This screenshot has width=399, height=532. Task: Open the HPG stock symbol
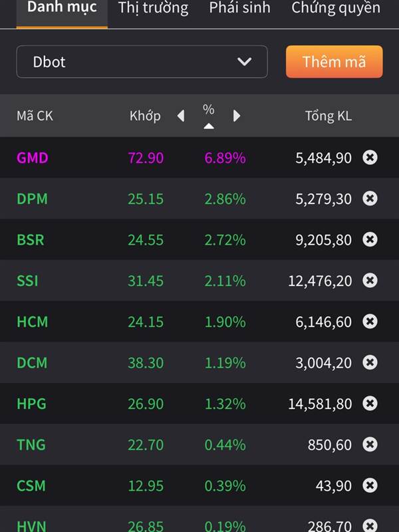pos(31,404)
